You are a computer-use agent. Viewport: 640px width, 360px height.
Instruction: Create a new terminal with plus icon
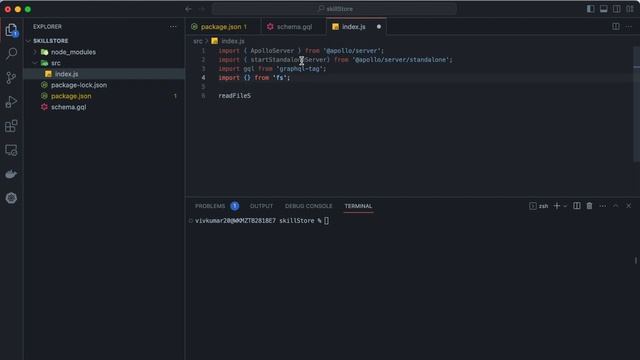click(556, 206)
